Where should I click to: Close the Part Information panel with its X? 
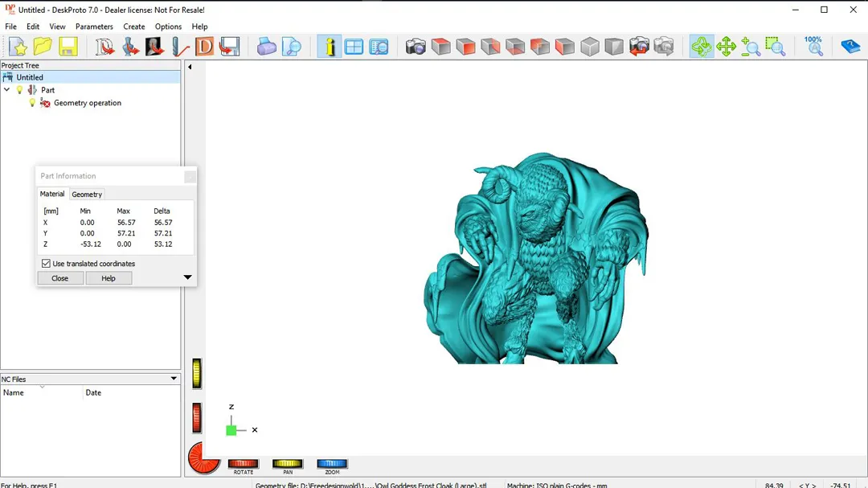(190, 177)
